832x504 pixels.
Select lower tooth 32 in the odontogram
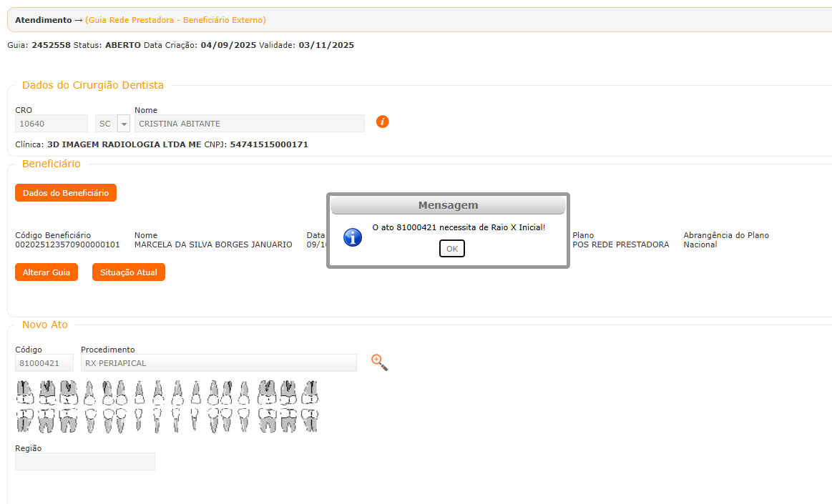(x=195, y=420)
